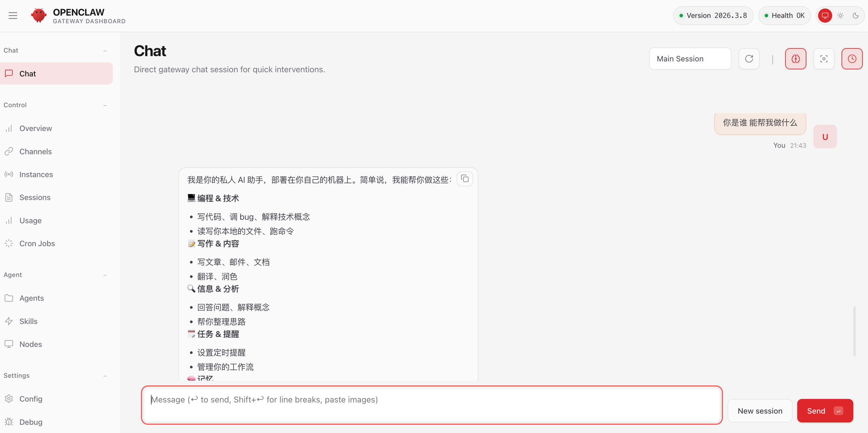Collapse the Control section
868x433 pixels.
(105, 105)
